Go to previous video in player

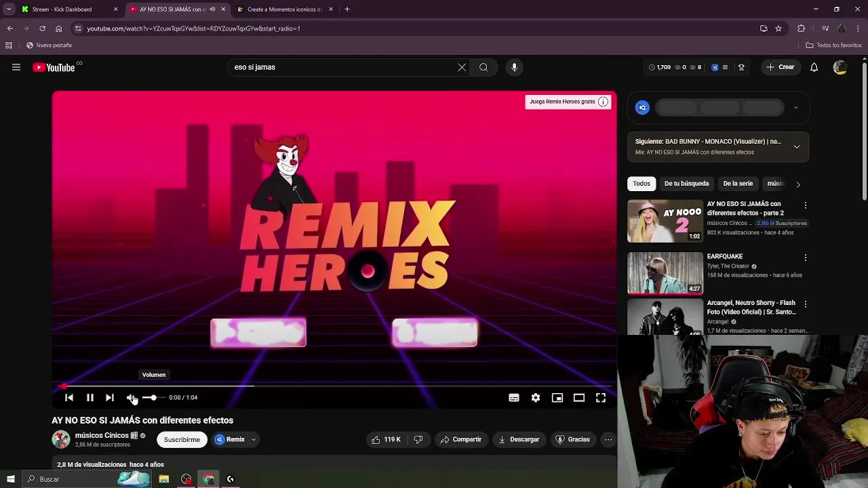point(69,398)
